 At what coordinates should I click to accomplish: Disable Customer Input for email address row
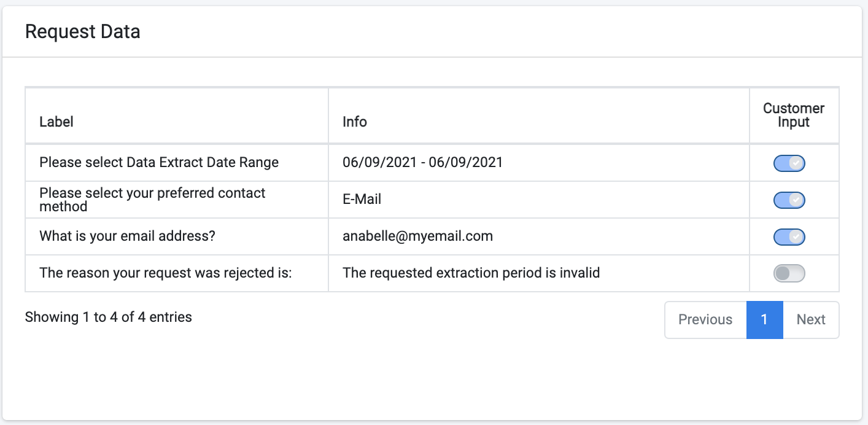(789, 236)
